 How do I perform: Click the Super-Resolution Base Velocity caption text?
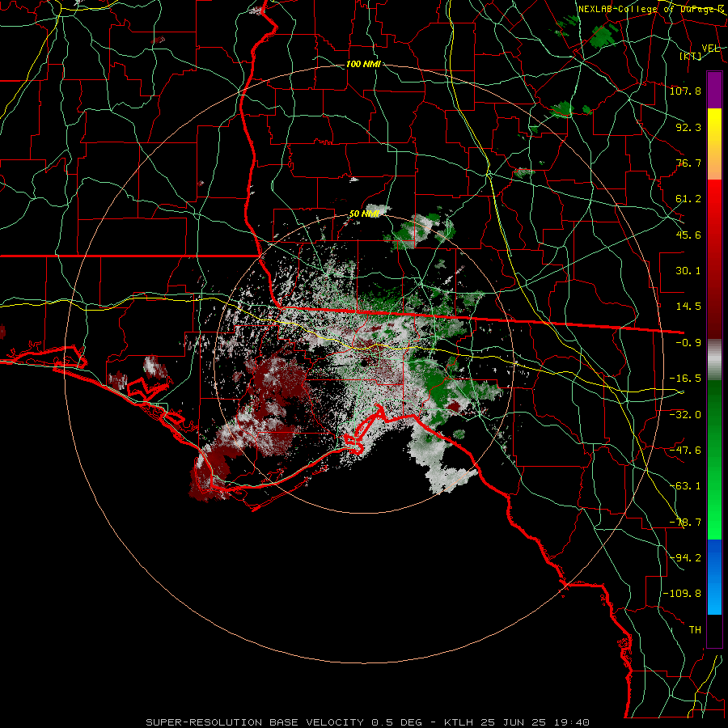368,722
